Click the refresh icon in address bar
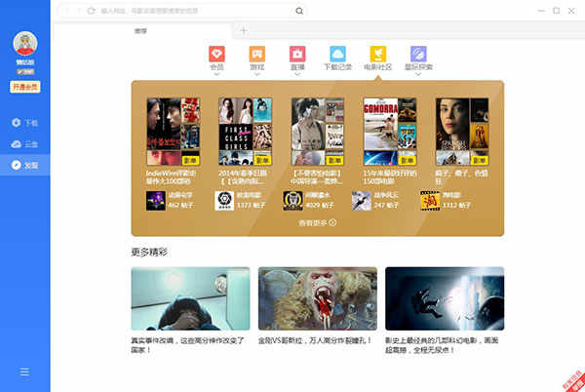The height and width of the screenshot is (392, 585). (91, 11)
